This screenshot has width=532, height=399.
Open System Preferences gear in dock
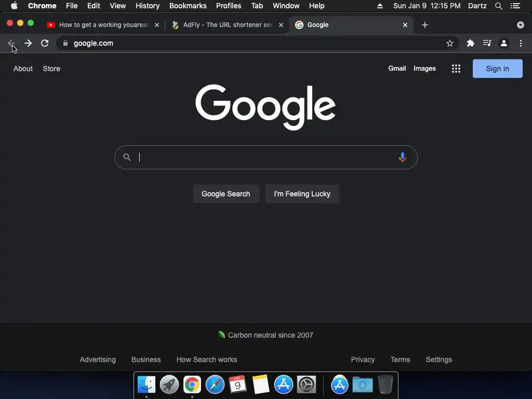tap(307, 385)
